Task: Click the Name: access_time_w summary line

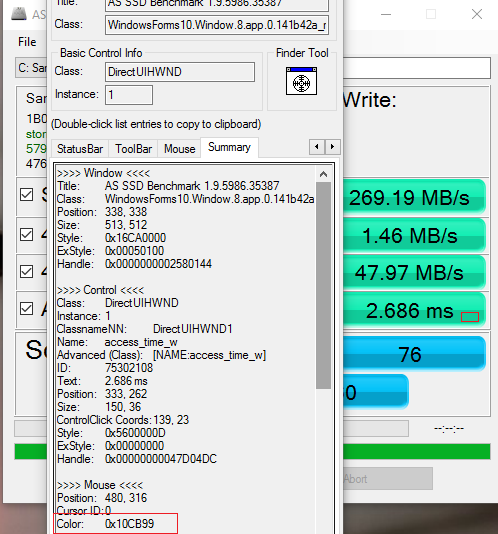Action: (x=117, y=342)
